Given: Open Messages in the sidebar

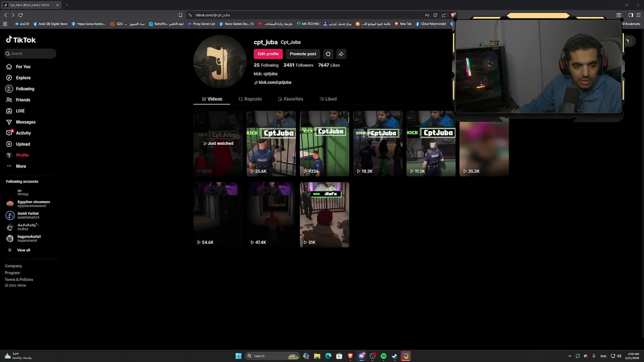Looking at the screenshot, I should click(21, 122).
